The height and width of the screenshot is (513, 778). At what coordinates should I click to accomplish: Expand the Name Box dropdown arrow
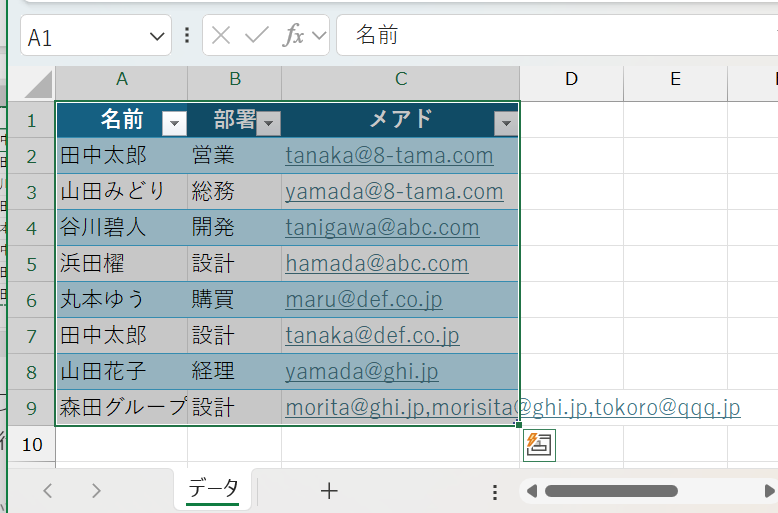point(157,37)
